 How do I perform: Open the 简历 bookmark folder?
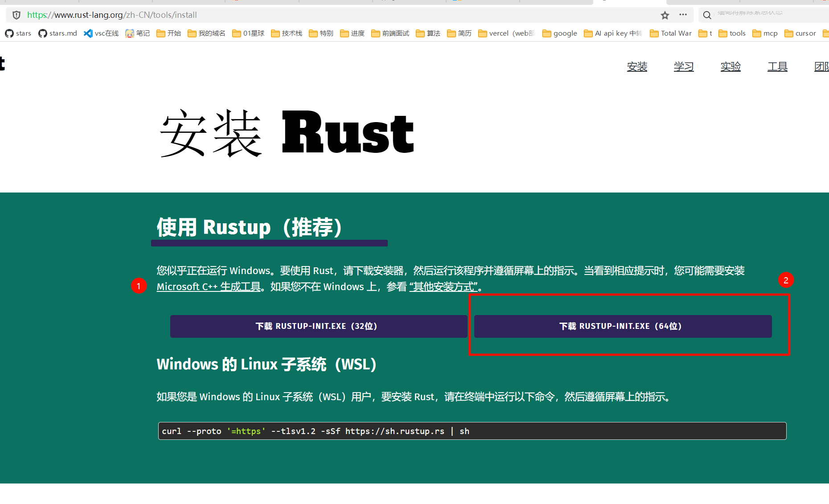click(459, 33)
